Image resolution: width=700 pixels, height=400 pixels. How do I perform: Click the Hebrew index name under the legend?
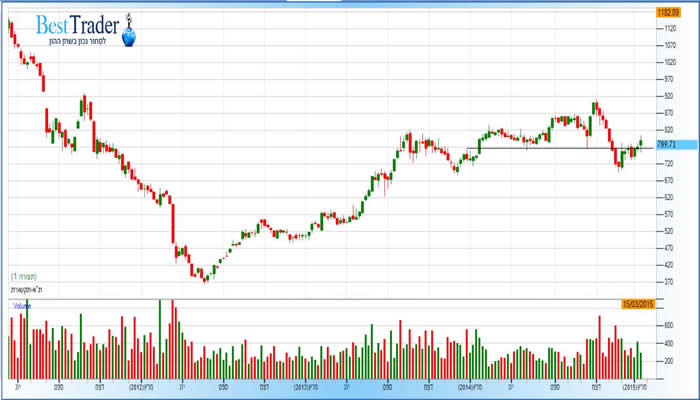coord(27,289)
